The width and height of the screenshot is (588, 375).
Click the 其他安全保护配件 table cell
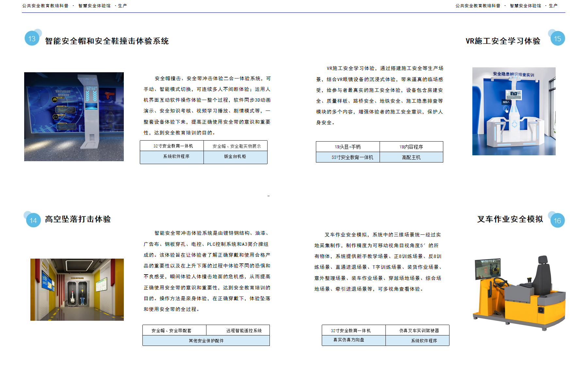[206, 341]
